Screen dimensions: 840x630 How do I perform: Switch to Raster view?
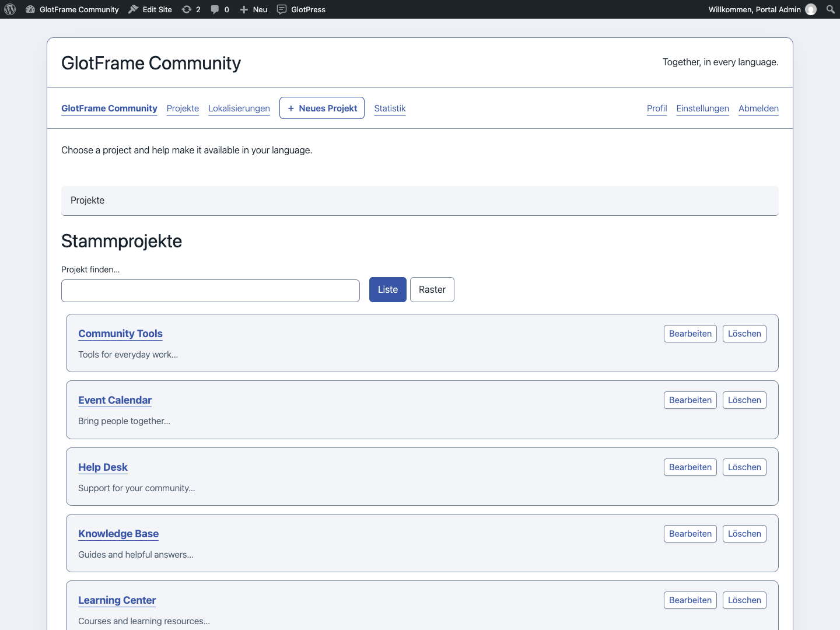click(x=432, y=289)
